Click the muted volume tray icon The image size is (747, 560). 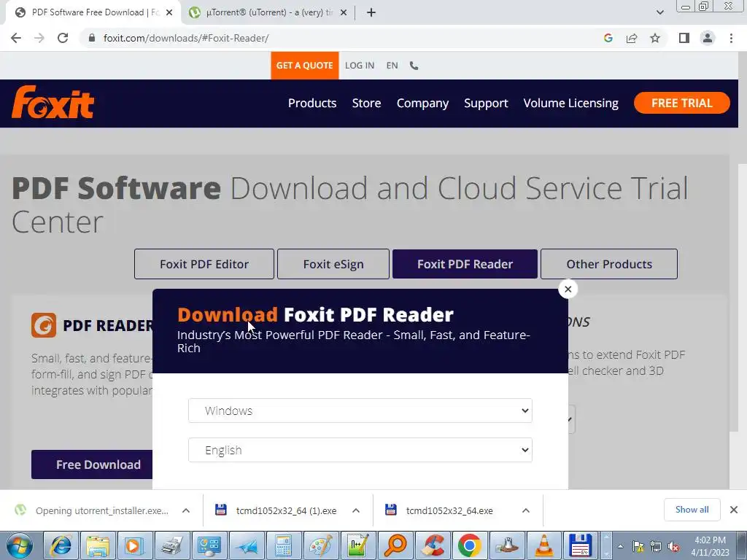tap(673, 547)
